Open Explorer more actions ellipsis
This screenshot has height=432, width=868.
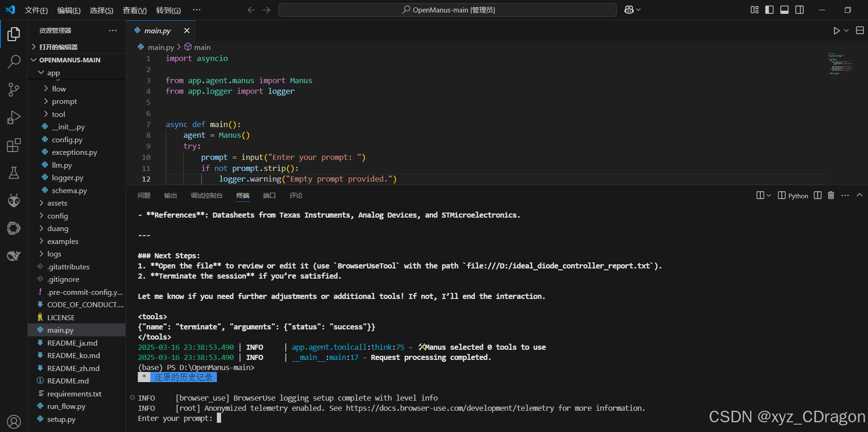pos(113,30)
